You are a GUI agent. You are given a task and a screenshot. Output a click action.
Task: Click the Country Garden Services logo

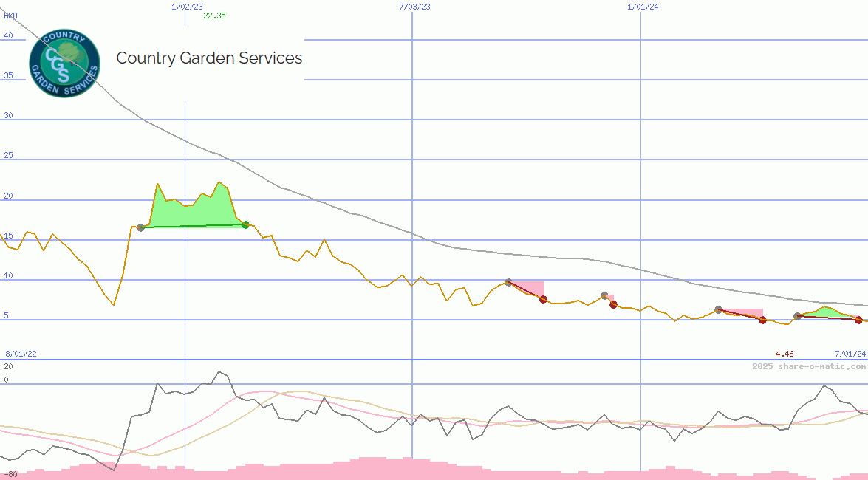pyautogui.click(x=64, y=64)
